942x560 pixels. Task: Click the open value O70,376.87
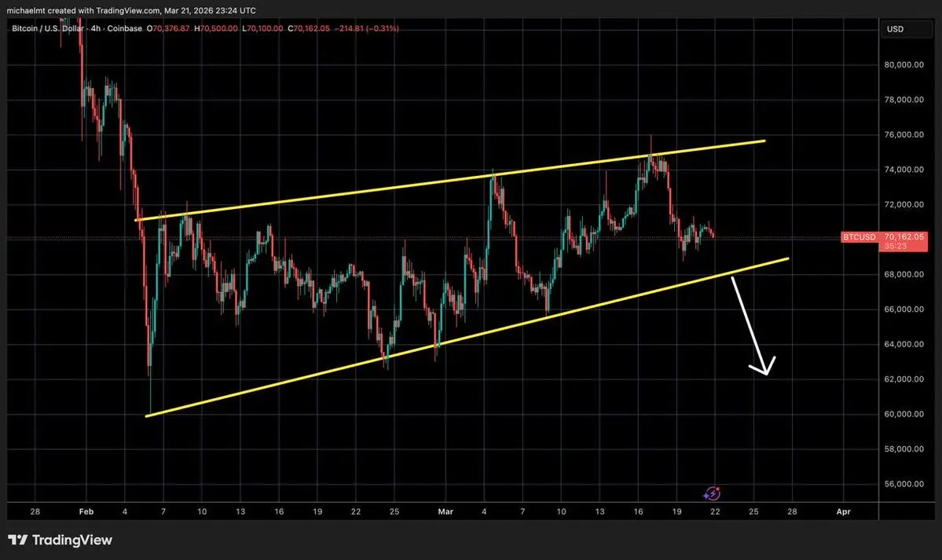[168, 28]
